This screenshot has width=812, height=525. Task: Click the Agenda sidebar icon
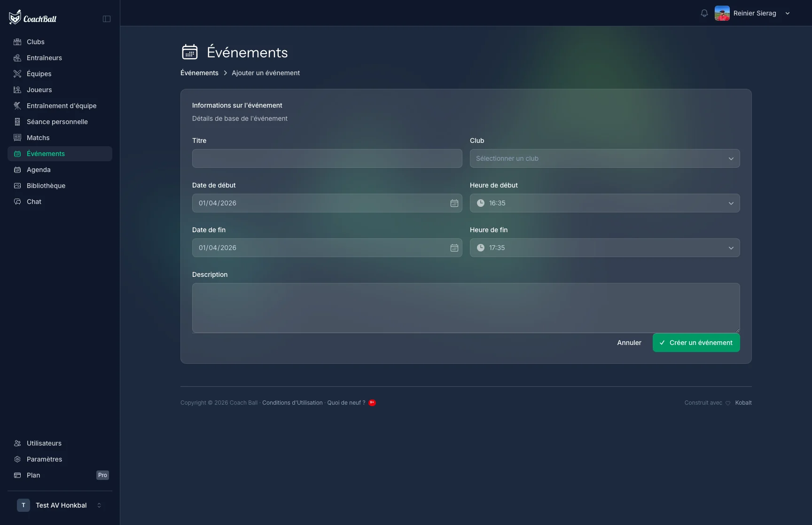17,170
